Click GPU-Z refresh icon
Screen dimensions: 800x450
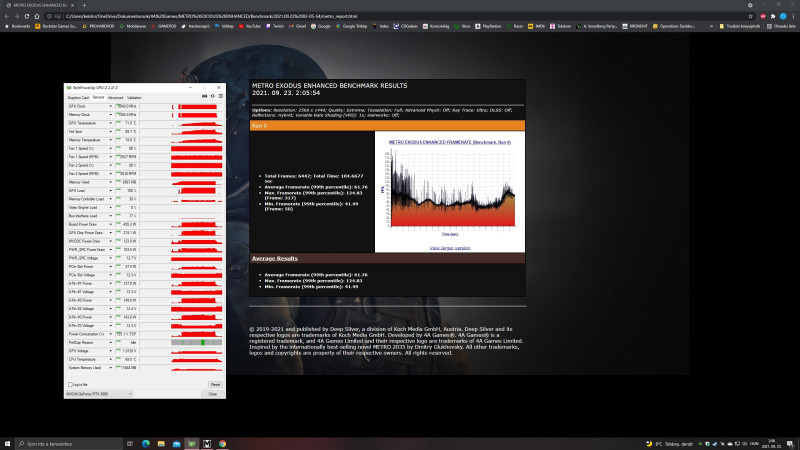[x=213, y=96]
